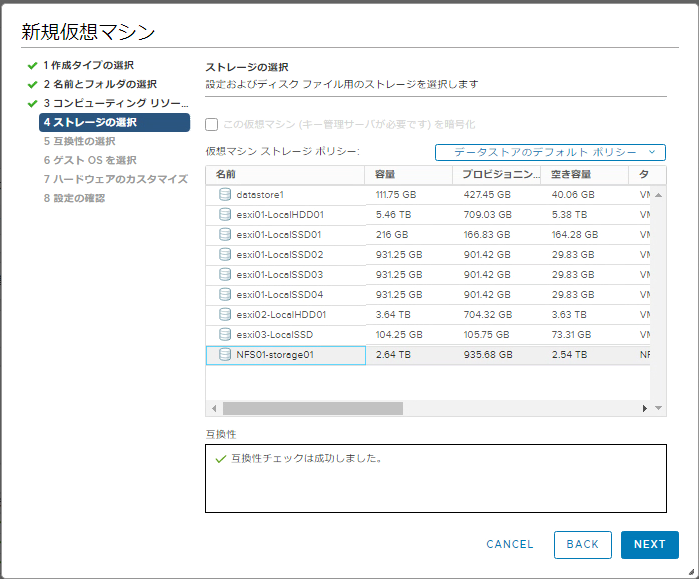The height and width of the screenshot is (579, 699).
Task: Click the esxi01-LocalHDD01 datastore icon
Action: [225, 214]
